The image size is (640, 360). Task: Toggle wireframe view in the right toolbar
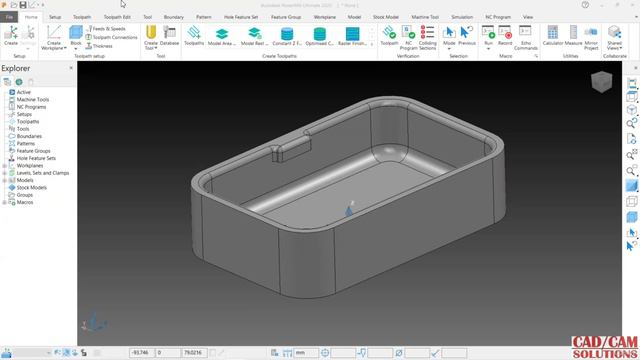[631, 201]
